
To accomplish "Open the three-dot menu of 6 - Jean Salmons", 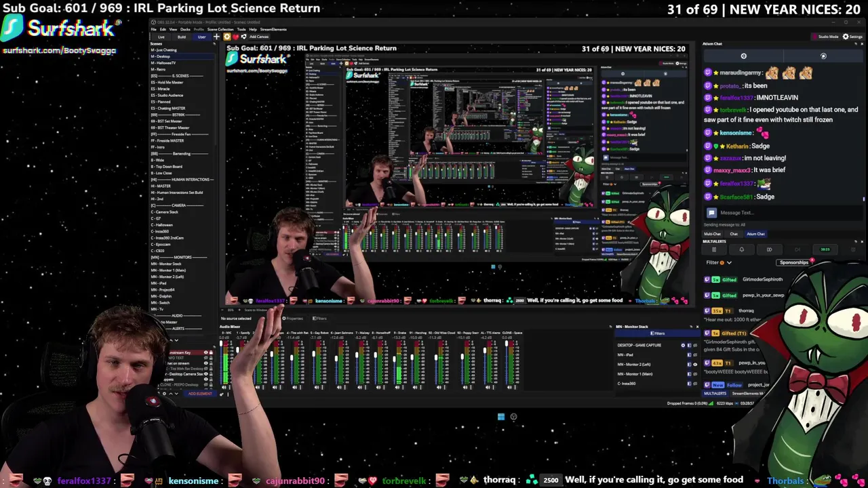I will 345,387.
